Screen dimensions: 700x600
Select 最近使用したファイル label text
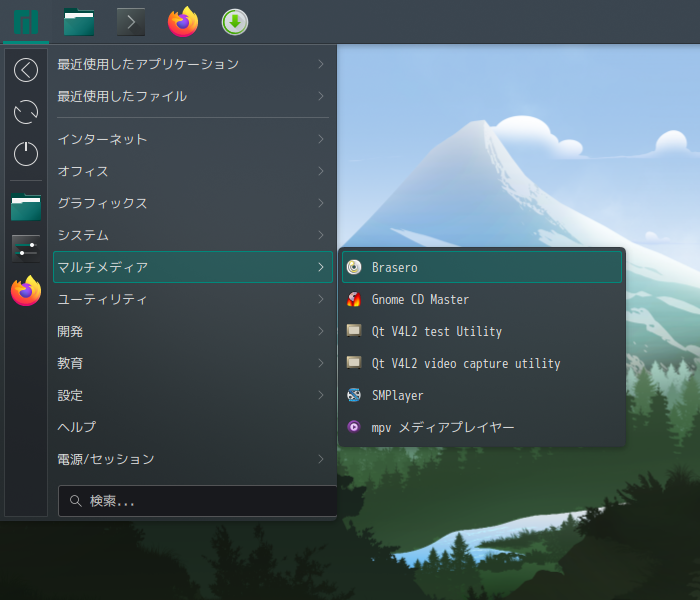click(122, 96)
